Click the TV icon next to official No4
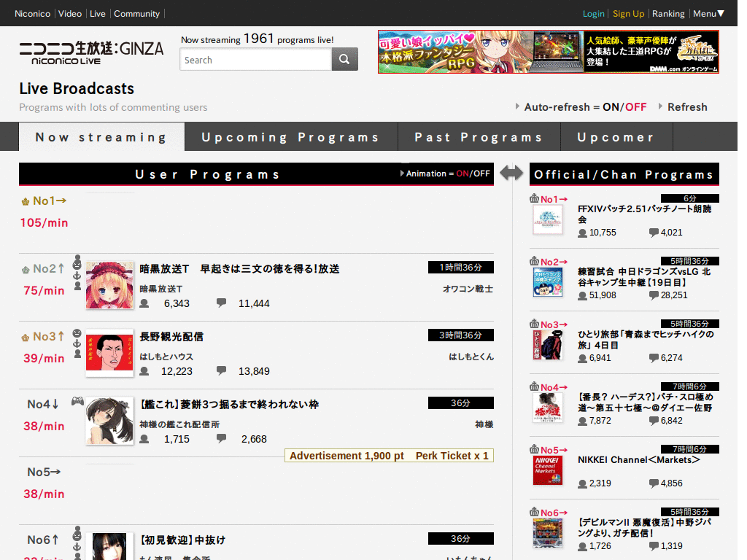This screenshot has height=560, width=747. pos(535,386)
